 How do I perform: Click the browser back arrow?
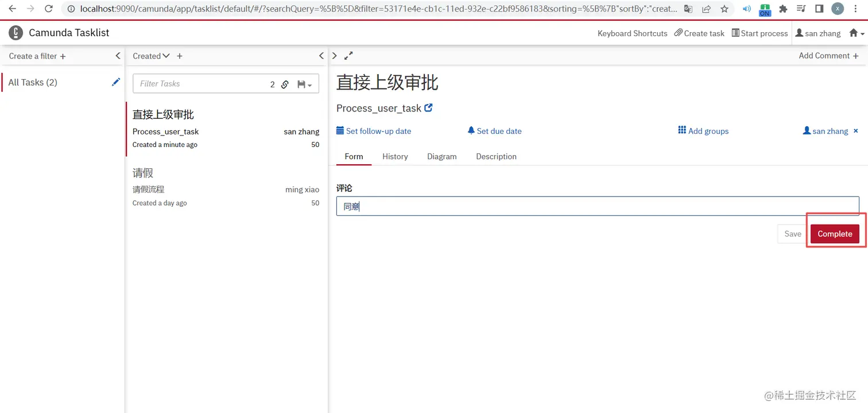tap(12, 9)
